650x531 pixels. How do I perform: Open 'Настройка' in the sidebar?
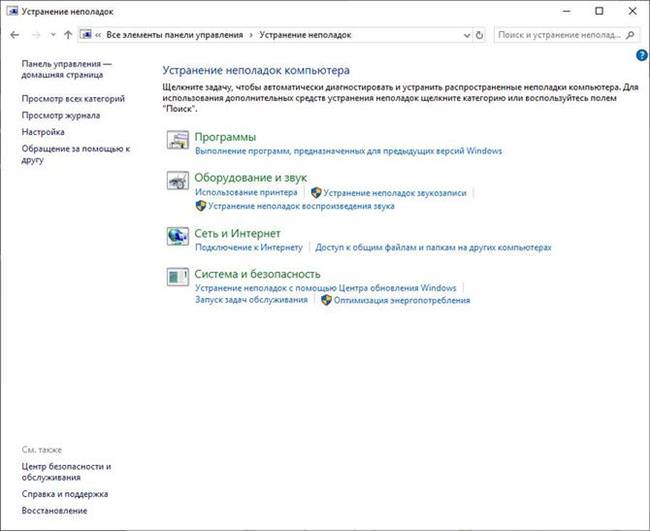(43, 132)
